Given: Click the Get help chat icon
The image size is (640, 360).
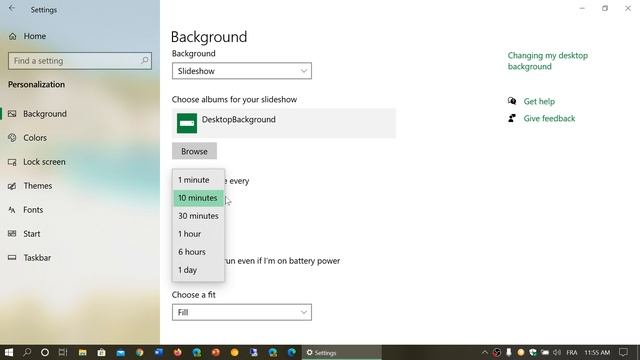Looking at the screenshot, I should pos(512,101).
